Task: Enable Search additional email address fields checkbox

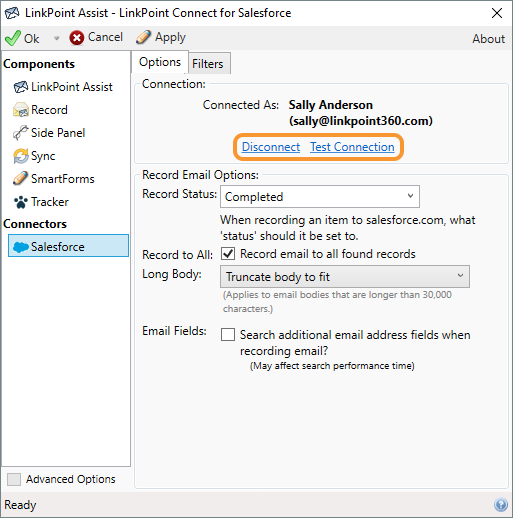Action: point(228,334)
